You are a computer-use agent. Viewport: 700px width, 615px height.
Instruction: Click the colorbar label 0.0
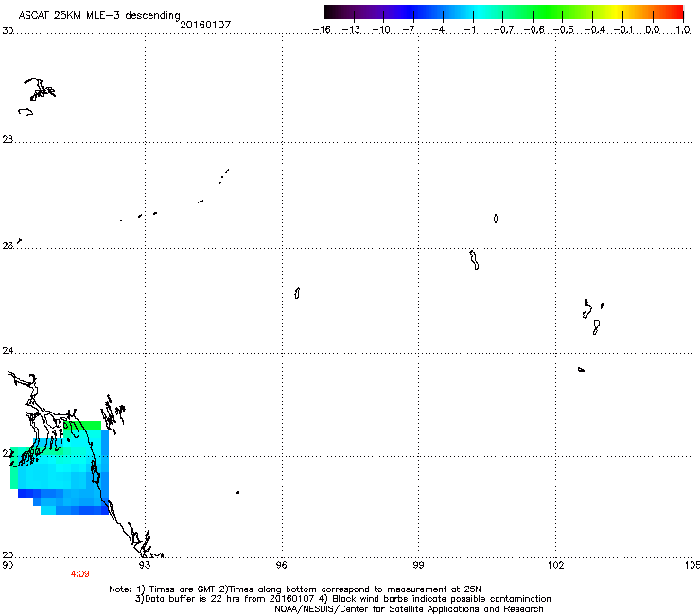point(653,30)
